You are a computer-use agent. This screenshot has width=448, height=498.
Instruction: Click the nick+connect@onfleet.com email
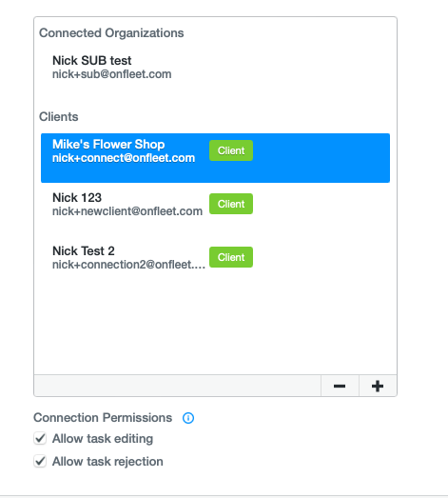click(x=124, y=158)
